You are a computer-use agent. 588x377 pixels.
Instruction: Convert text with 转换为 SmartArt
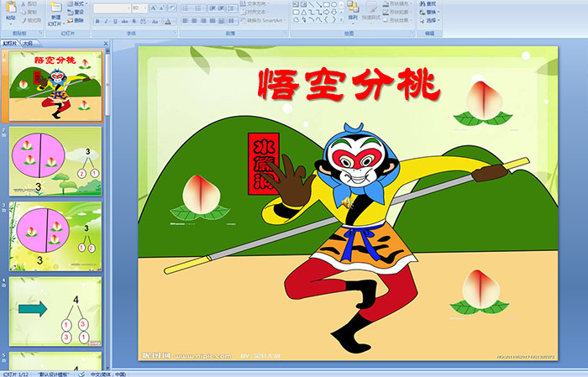point(263,20)
